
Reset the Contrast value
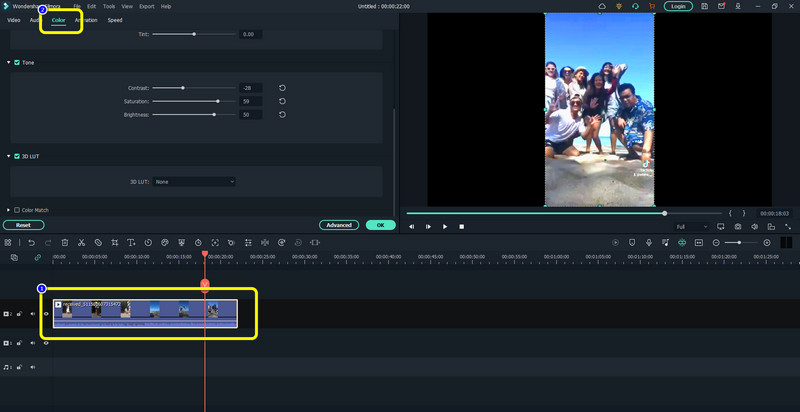click(283, 88)
